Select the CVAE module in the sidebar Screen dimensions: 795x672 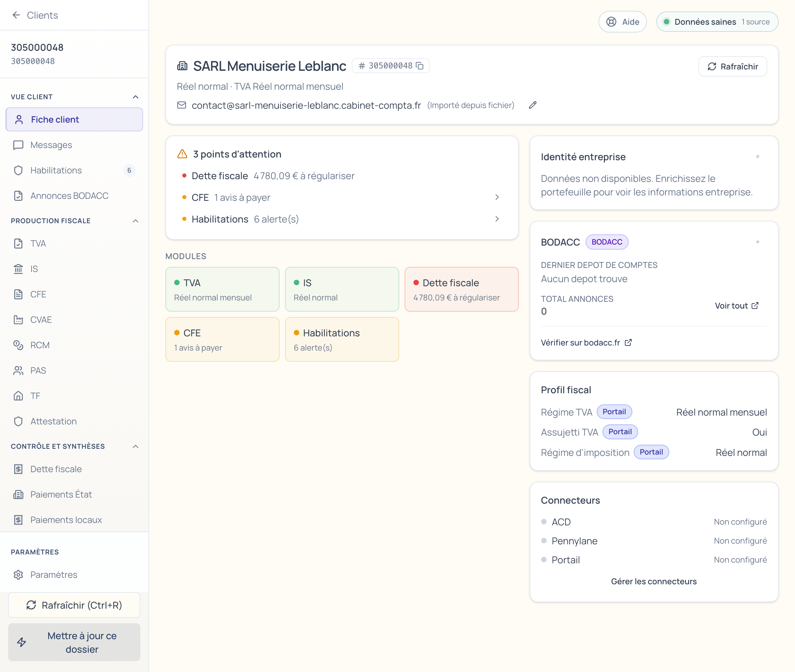click(x=40, y=320)
